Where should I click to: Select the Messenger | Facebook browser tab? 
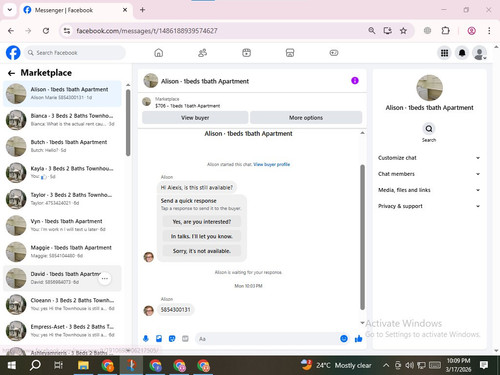coord(76,10)
